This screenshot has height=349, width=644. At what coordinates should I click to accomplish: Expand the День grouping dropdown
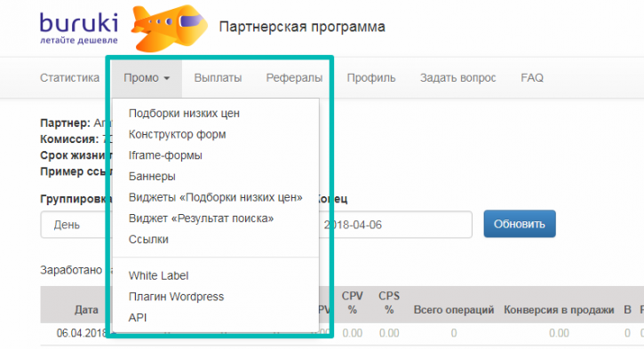tap(76, 225)
